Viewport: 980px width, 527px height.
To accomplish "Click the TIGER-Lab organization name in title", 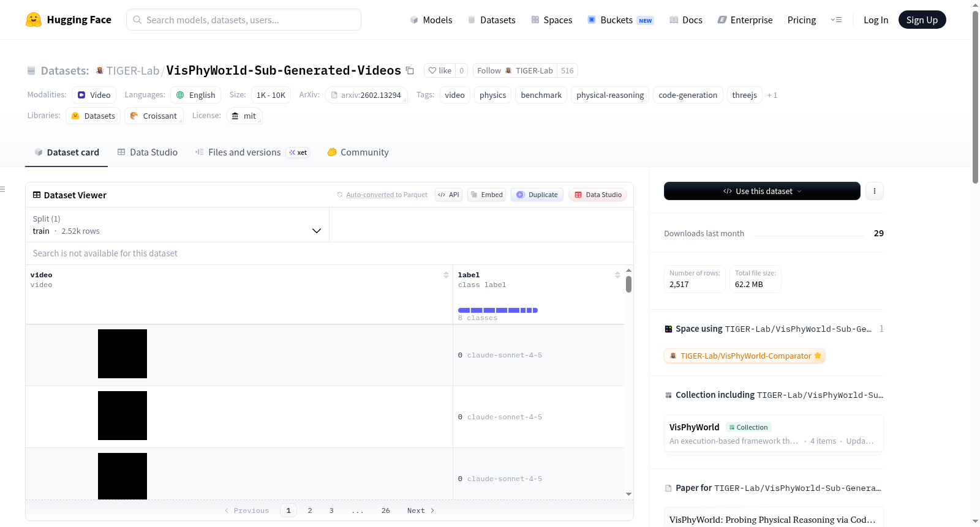I will point(133,70).
